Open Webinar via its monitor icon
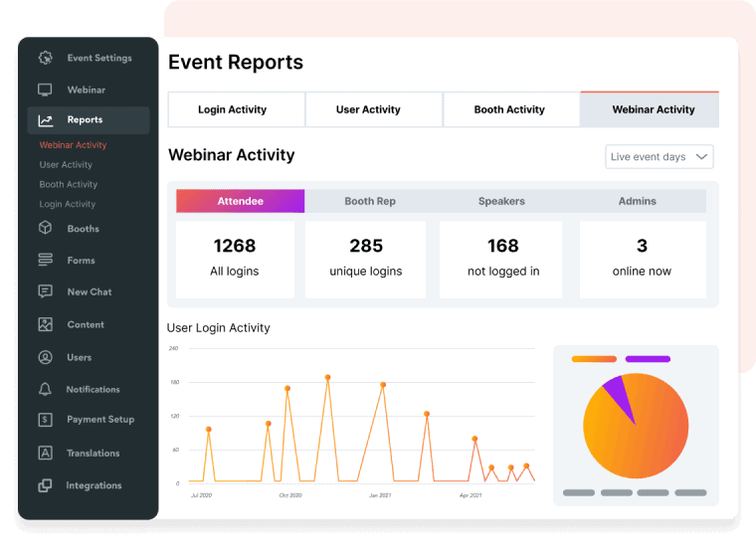This screenshot has height=558, width=756. (45, 90)
